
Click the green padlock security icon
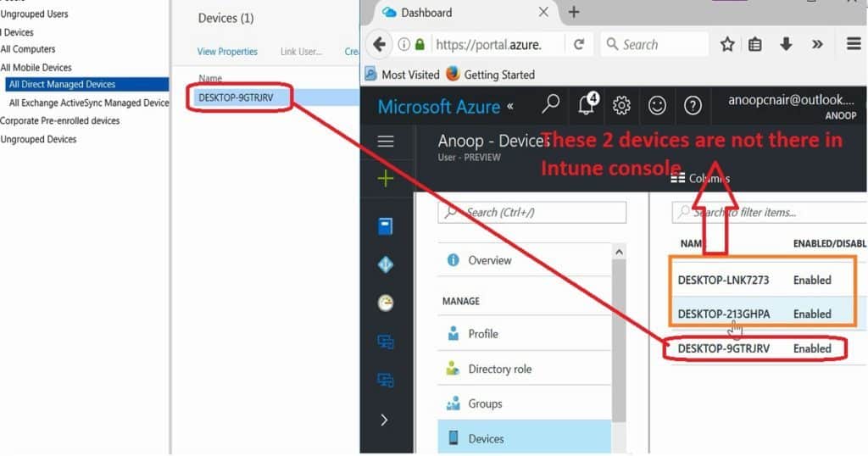[420, 44]
